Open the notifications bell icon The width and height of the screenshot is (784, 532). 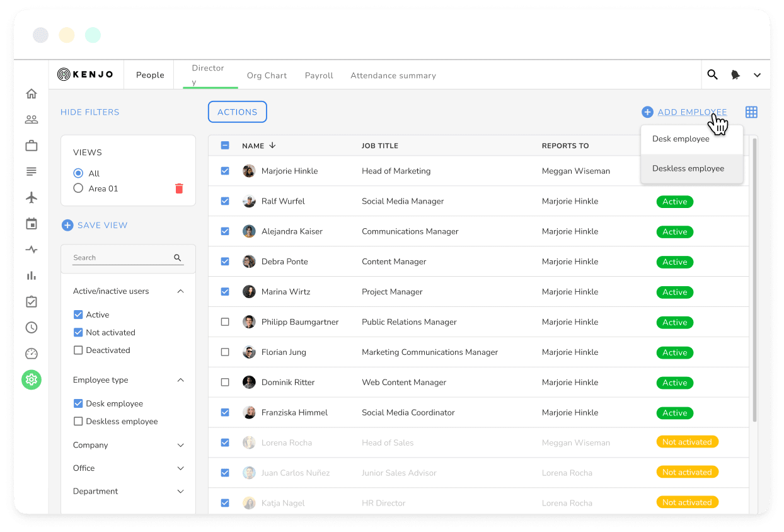click(735, 75)
